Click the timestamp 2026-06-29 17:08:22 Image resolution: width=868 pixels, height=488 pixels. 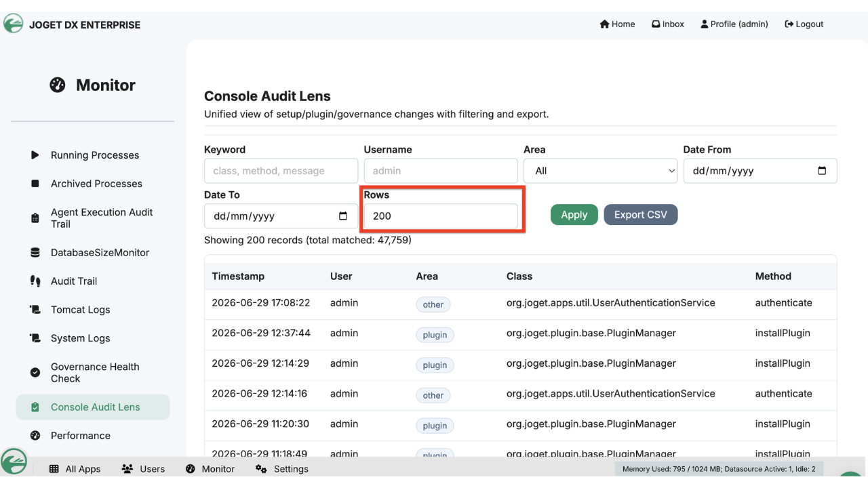(261, 303)
